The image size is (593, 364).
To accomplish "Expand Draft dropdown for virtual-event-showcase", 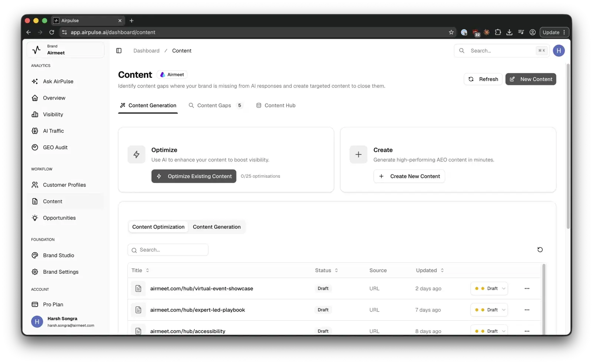I will pos(489,288).
